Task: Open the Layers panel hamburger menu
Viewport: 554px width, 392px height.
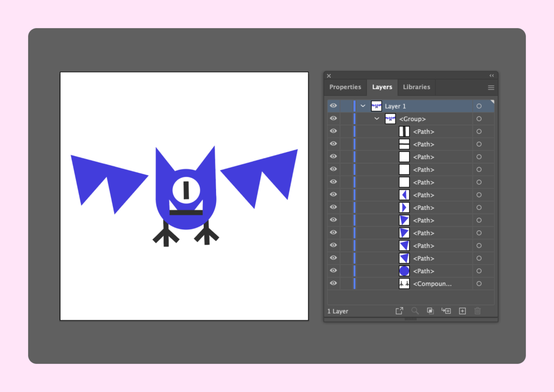Action: pos(491,88)
